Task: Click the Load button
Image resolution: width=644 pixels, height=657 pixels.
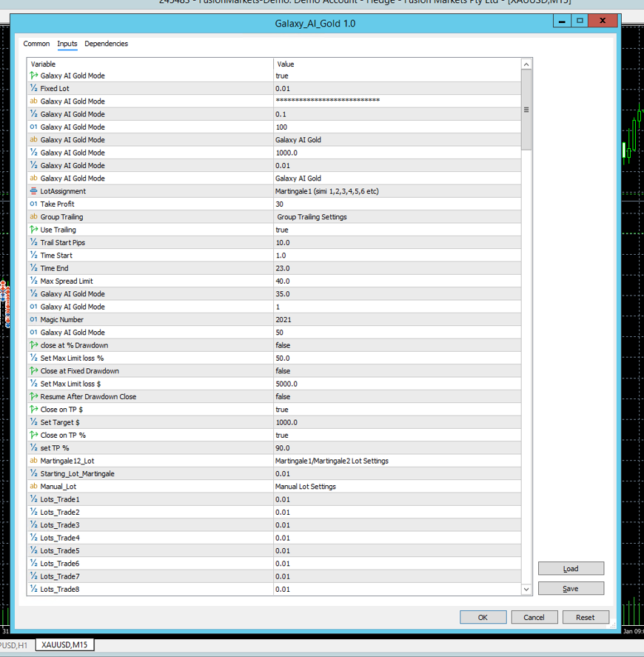Action: coord(571,569)
